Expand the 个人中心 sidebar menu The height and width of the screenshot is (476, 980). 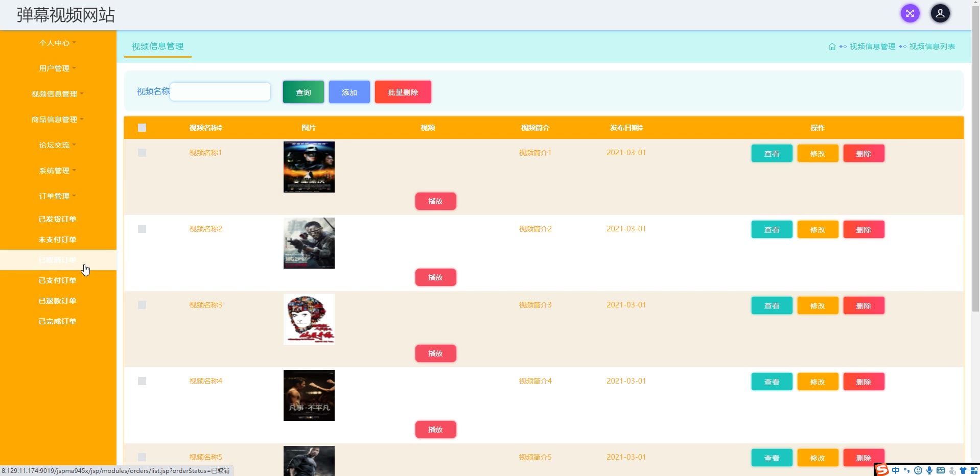tap(58, 43)
